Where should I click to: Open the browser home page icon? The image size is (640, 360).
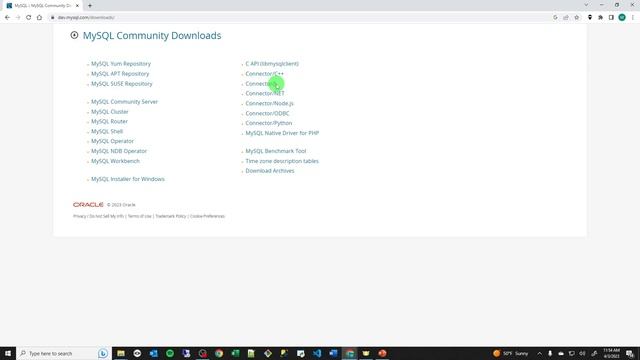pyautogui.click(x=39, y=18)
